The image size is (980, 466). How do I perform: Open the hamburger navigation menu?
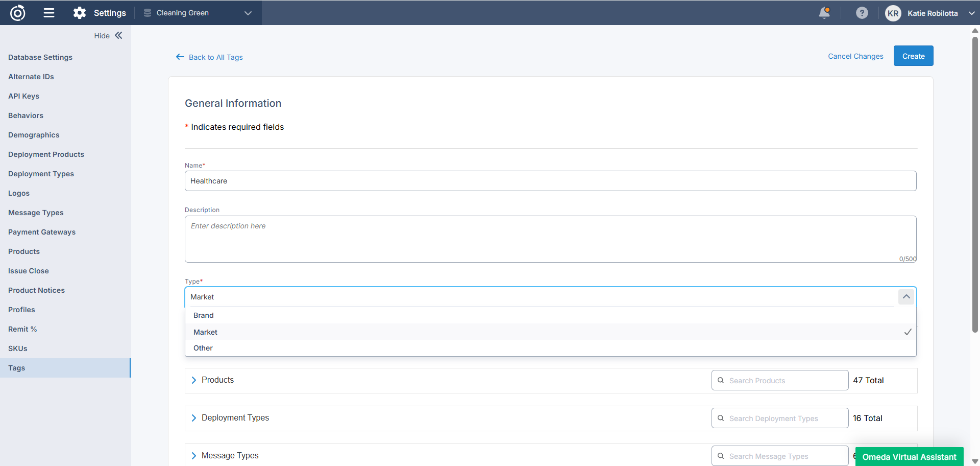pyautogui.click(x=49, y=13)
